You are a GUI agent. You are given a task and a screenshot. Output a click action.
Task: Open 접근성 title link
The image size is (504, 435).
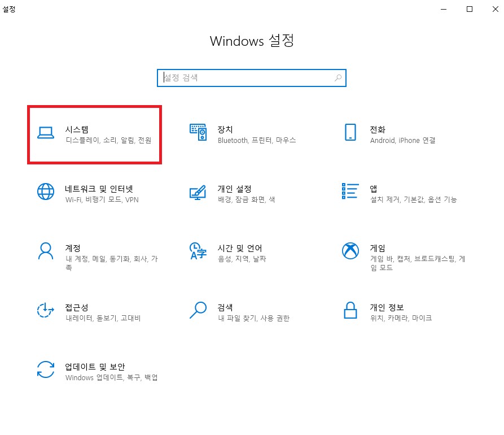[77, 307]
